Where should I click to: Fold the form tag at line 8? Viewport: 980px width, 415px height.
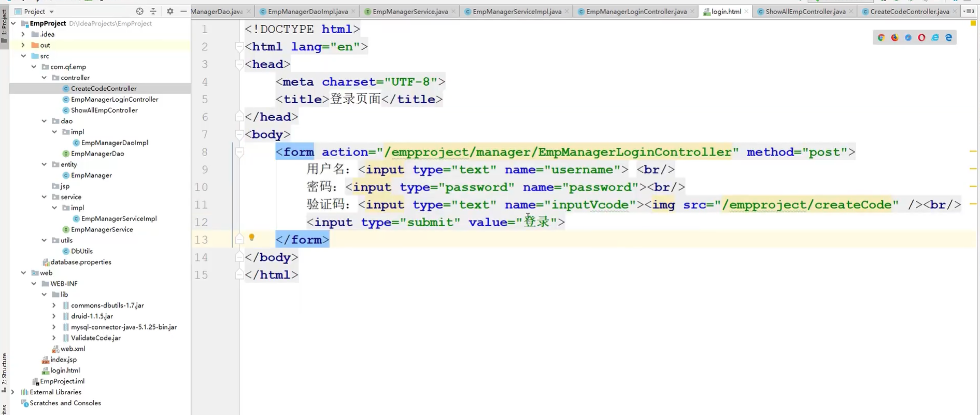(x=239, y=152)
